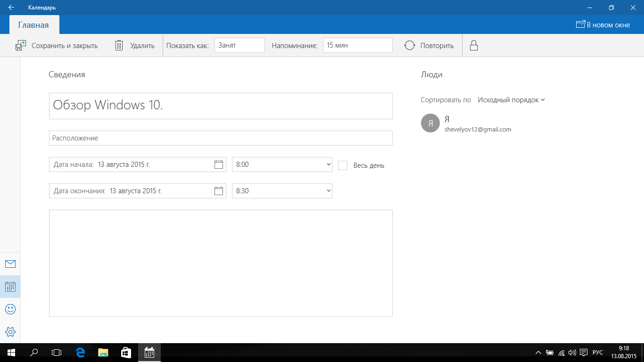Click the circular arrows repeat icon
The image size is (644, 362).
click(x=410, y=45)
